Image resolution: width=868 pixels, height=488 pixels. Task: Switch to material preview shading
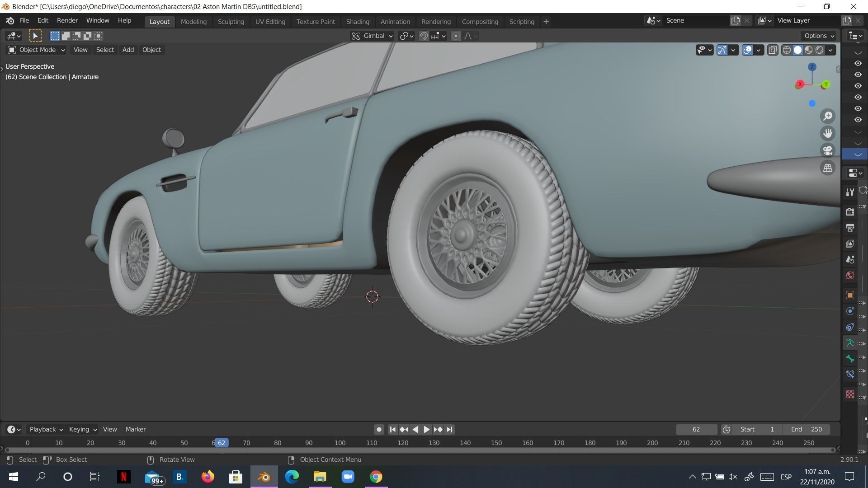point(808,50)
